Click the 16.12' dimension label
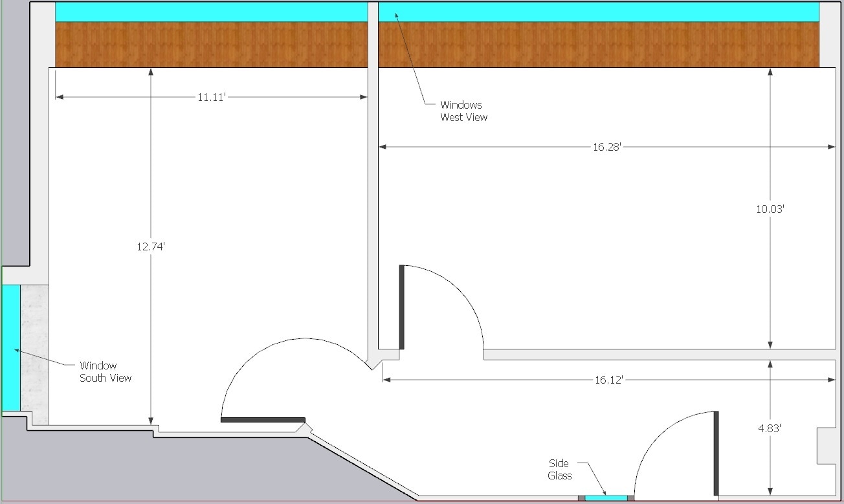This screenshot has width=844, height=504. 608,380
